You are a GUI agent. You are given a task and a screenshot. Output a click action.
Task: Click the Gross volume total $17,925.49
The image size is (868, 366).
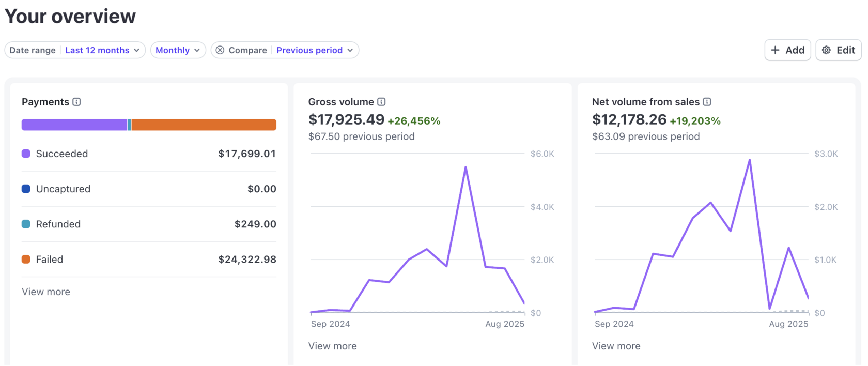click(x=346, y=119)
